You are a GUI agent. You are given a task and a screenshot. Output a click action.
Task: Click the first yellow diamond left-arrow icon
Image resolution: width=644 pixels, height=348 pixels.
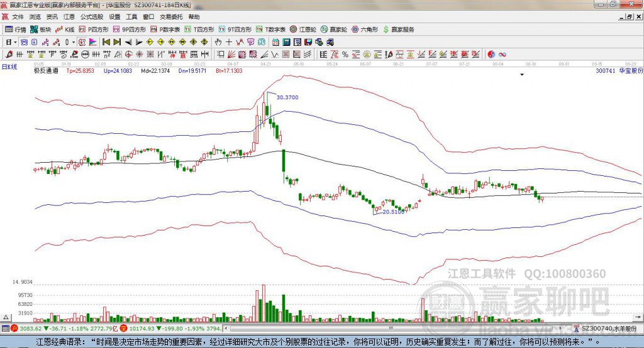click(x=150, y=42)
